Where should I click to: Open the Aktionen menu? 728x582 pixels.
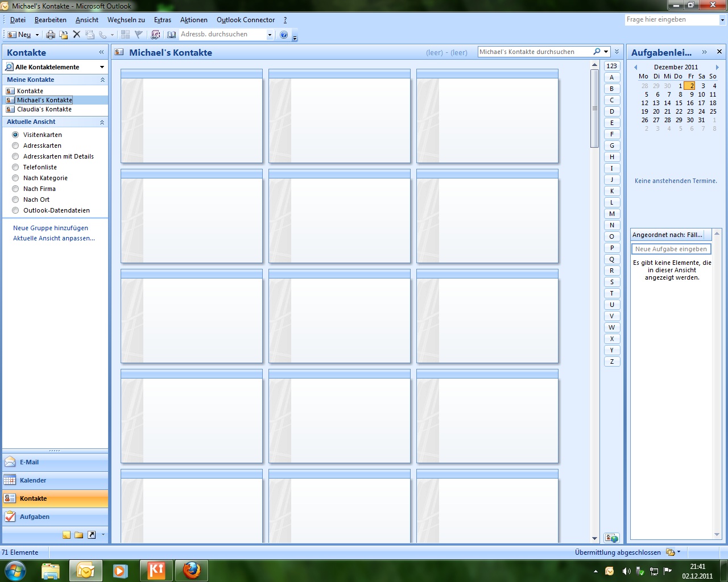tap(194, 20)
